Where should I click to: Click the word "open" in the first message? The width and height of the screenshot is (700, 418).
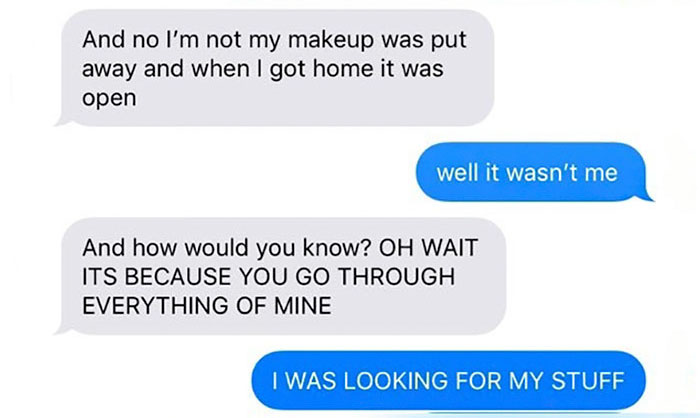[109, 99]
